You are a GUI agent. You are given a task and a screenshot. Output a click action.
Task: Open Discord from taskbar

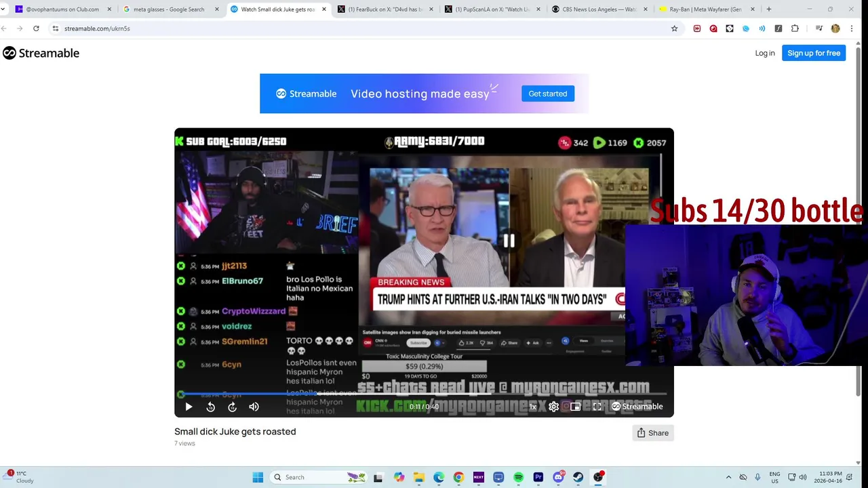click(558, 477)
